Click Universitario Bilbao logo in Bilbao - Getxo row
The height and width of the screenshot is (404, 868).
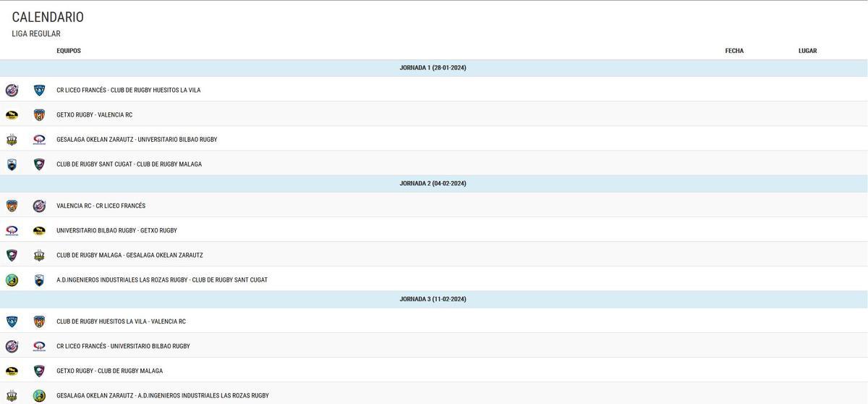click(12, 231)
